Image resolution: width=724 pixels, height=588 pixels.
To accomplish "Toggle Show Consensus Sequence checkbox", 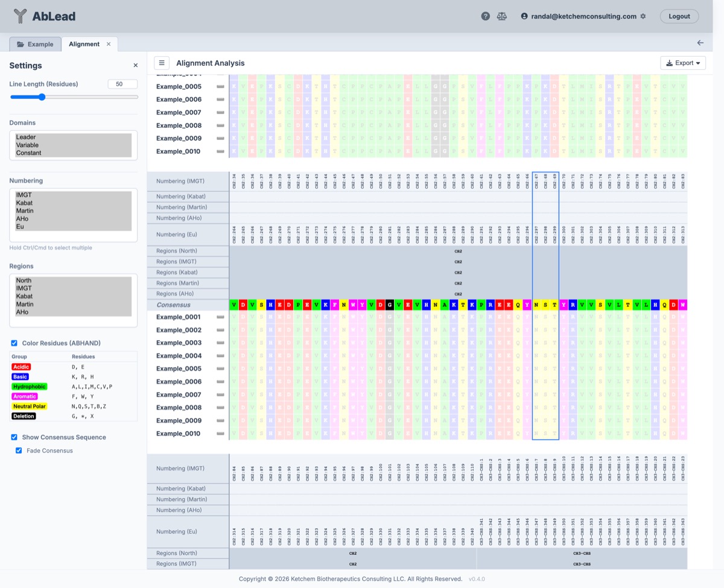I will (14, 437).
